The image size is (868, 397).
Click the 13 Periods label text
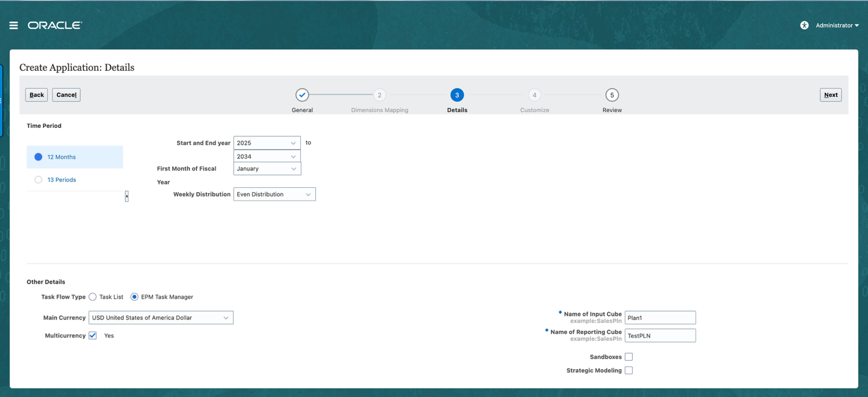coord(61,180)
